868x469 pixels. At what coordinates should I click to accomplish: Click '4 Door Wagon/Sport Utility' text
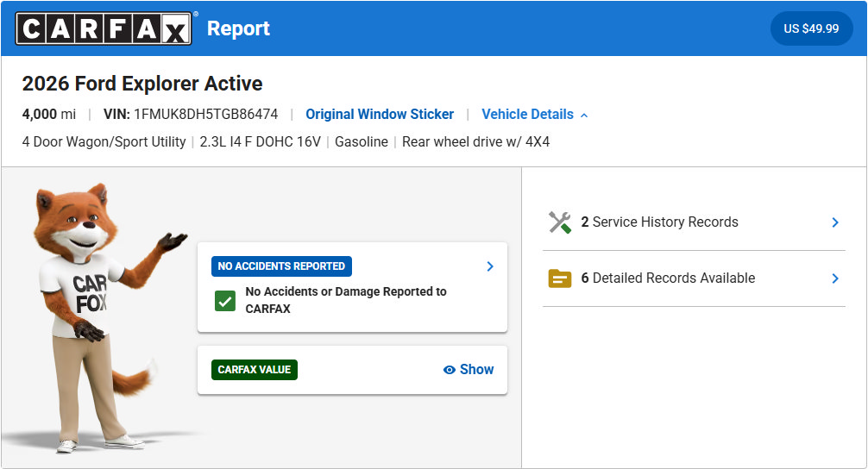(104, 141)
